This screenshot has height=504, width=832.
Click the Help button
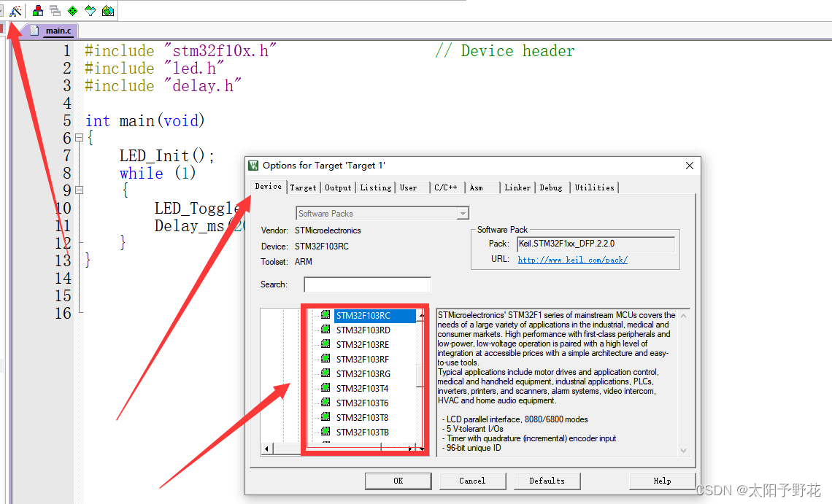(662, 481)
